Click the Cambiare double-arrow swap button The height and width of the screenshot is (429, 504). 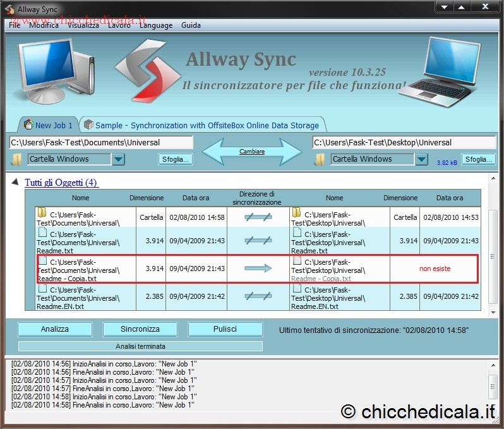click(x=252, y=152)
